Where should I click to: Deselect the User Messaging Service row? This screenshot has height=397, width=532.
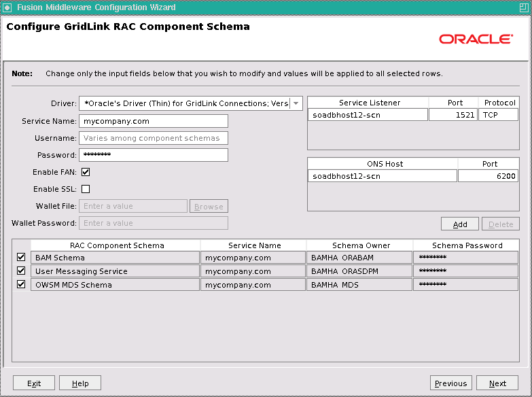[21, 271]
